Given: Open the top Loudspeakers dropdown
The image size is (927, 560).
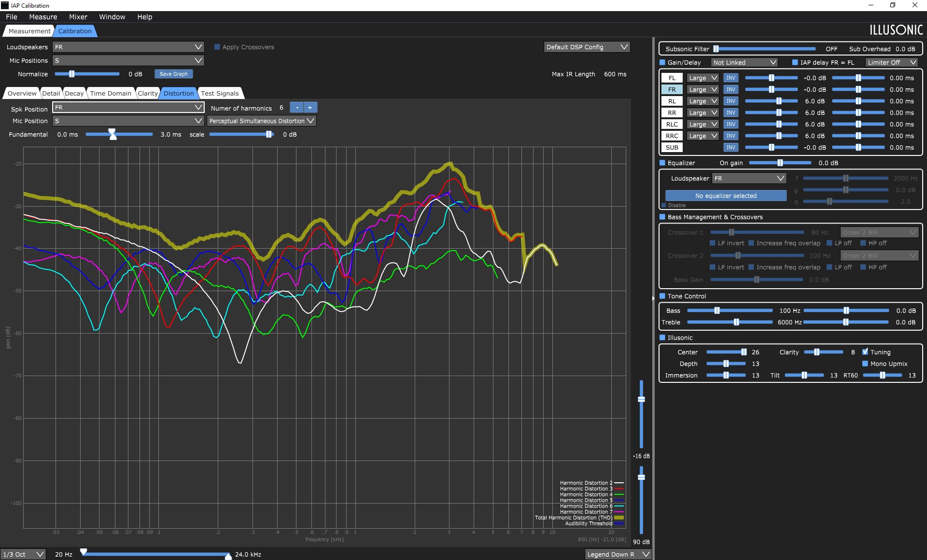Looking at the screenshot, I should pos(128,47).
